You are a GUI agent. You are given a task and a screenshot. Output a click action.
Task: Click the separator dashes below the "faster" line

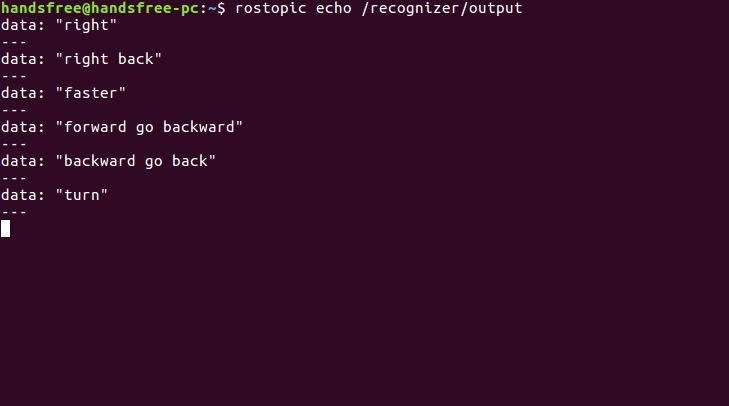[13, 110]
